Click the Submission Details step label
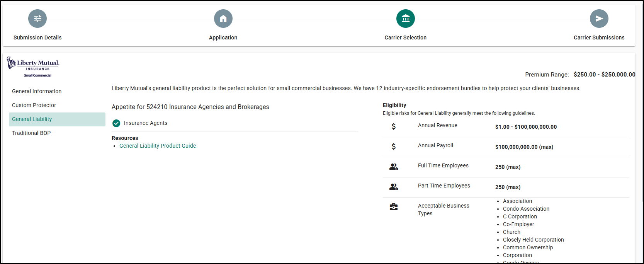Screen dimensions: 644x264 click(37, 37)
